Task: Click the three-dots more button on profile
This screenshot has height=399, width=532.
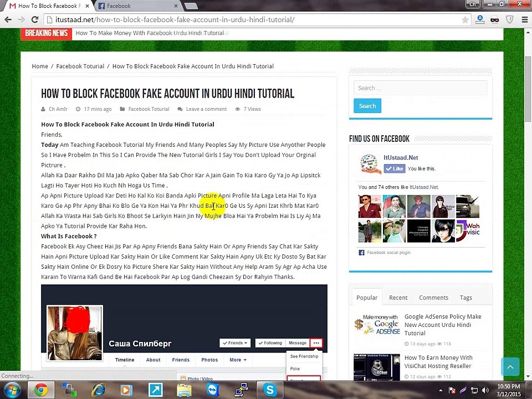Action: pos(316,343)
